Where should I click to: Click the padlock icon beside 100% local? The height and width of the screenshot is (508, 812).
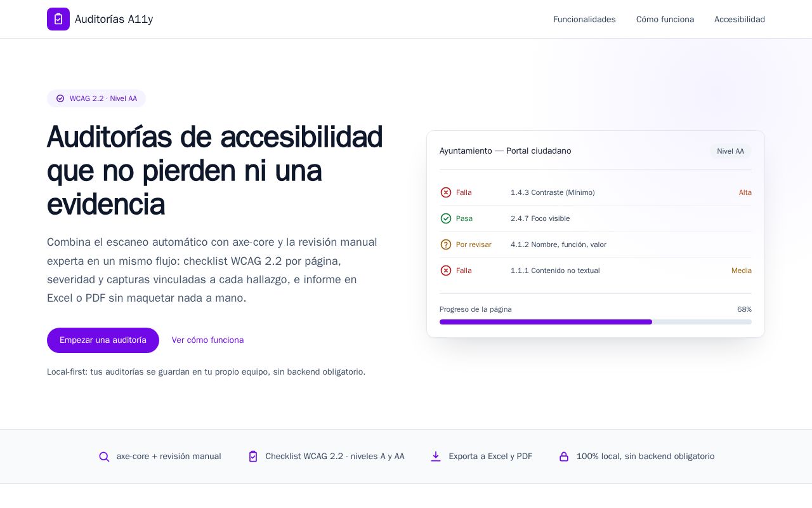(x=564, y=457)
